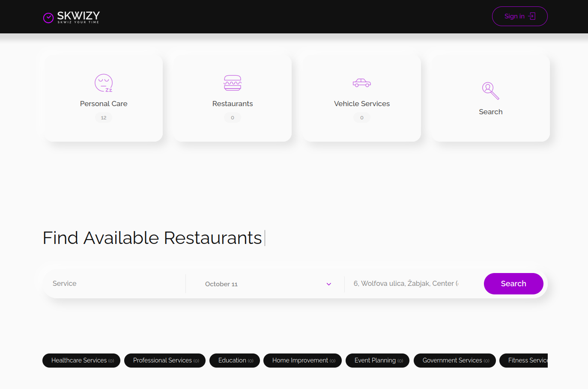Click the Wolfova ulica location field
Viewport: 588px width, 389px height.
click(x=406, y=284)
